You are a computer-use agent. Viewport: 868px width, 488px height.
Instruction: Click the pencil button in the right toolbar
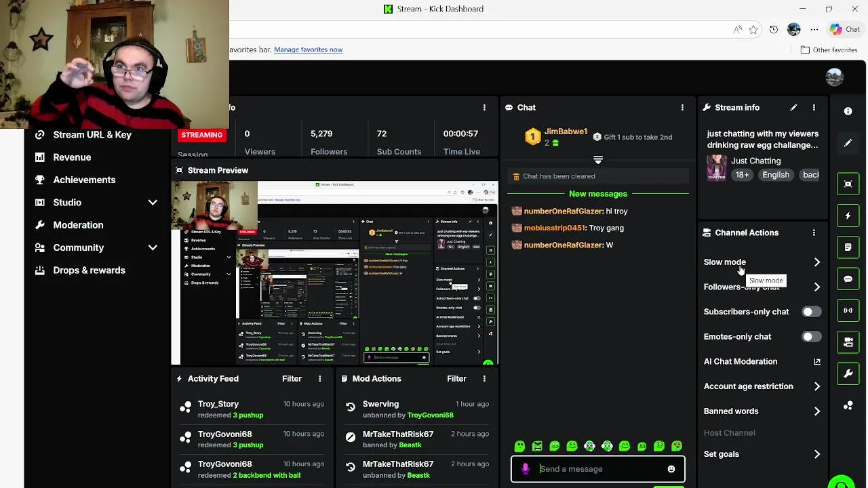[848, 143]
